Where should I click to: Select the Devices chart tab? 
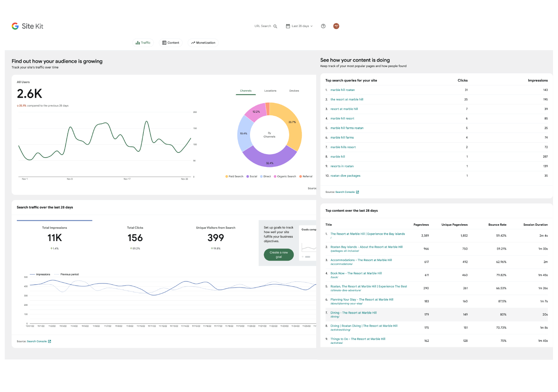[294, 91]
